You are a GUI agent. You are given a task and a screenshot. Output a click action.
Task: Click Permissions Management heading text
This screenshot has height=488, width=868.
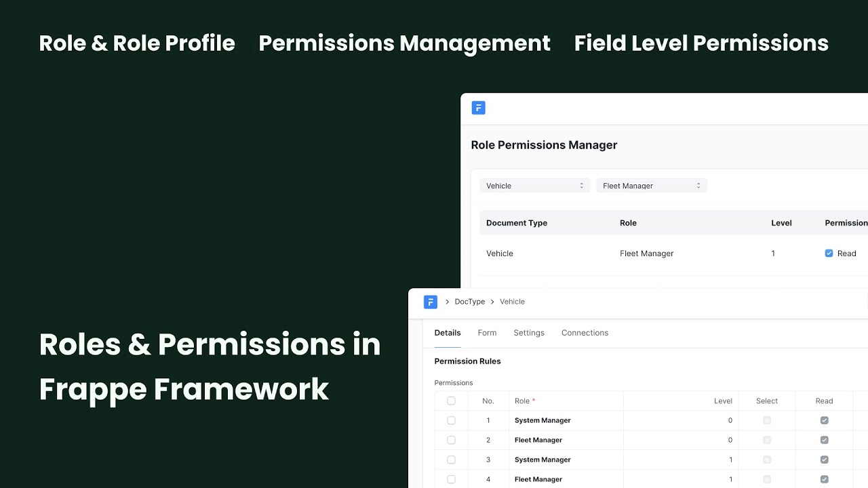tap(404, 43)
